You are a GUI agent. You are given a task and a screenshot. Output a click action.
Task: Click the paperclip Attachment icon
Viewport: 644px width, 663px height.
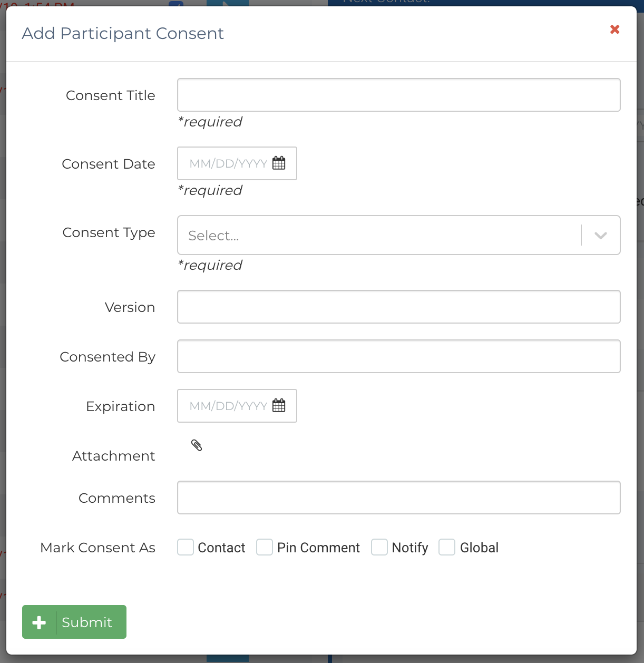(197, 446)
